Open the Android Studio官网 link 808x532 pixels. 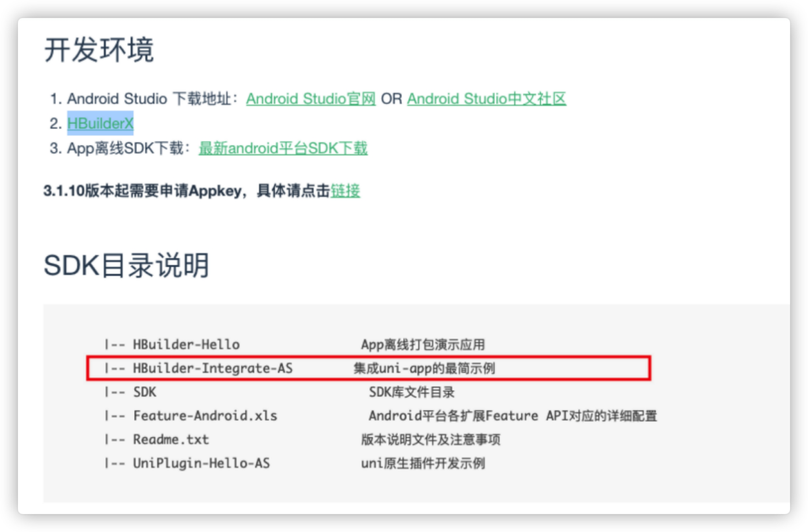(311, 99)
